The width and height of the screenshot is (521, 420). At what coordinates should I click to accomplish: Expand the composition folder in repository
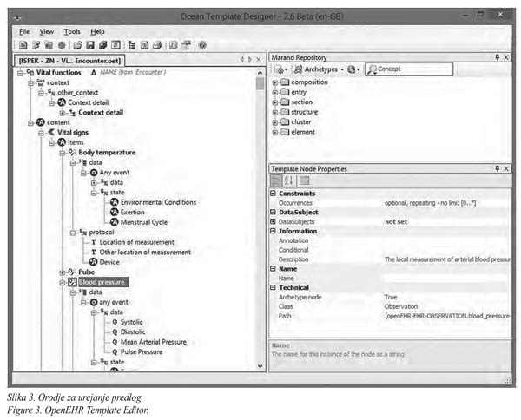point(274,82)
